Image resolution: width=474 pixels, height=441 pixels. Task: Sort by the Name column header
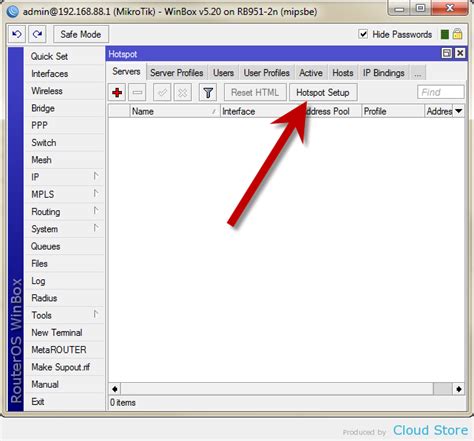tap(175, 111)
